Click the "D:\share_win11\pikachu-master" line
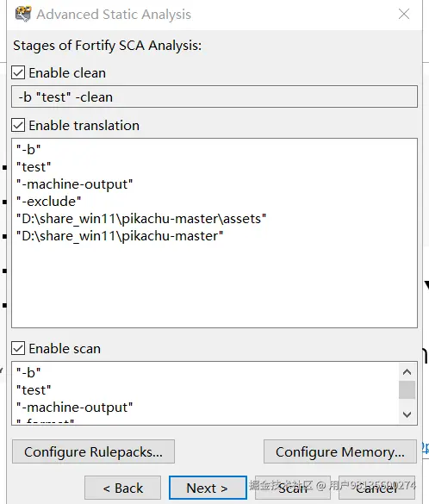This screenshot has width=429, height=504. [x=120, y=236]
